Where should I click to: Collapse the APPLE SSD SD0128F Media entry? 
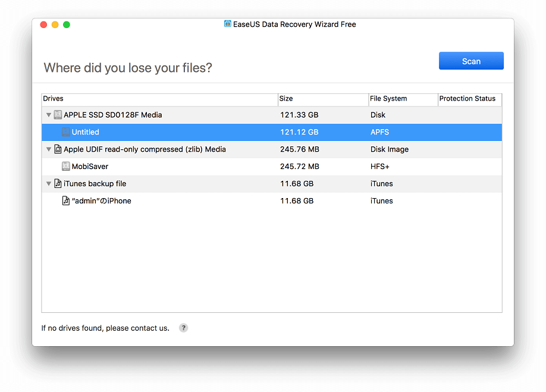(48, 114)
